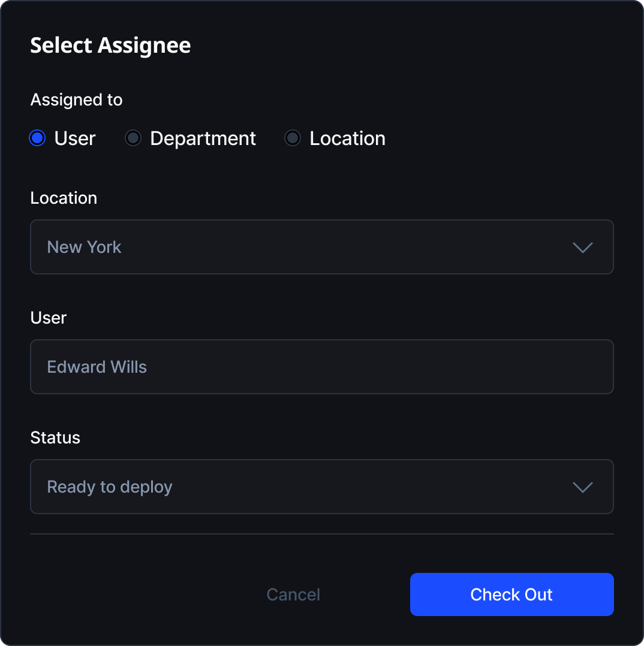Click the Select Assignee dialog title
The width and height of the screenshot is (644, 646).
(110, 45)
